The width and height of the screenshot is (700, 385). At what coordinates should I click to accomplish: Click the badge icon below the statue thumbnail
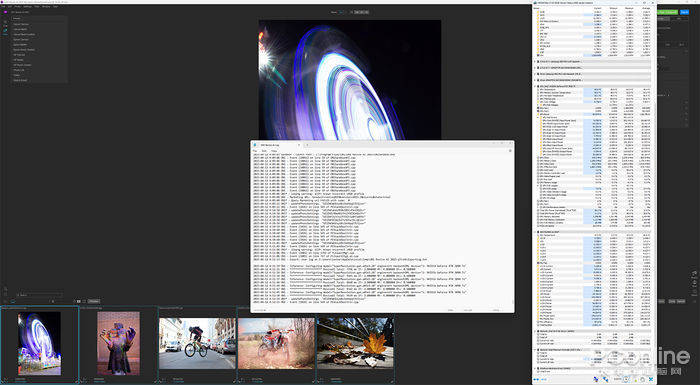coord(84,381)
